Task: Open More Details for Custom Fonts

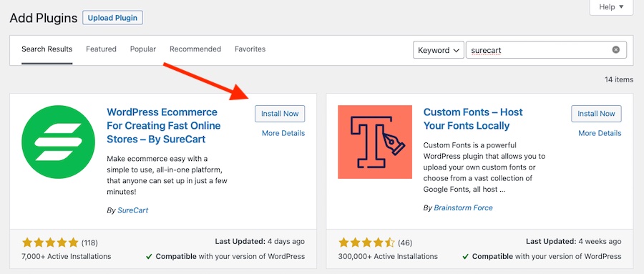Action: (x=600, y=133)
